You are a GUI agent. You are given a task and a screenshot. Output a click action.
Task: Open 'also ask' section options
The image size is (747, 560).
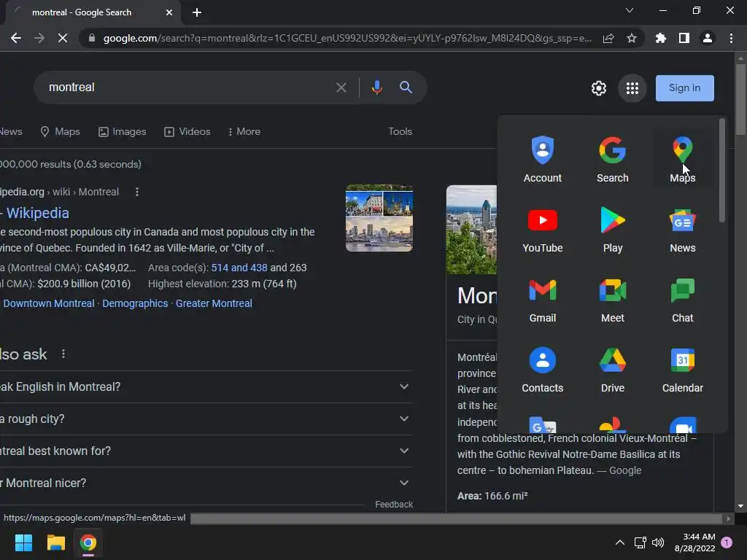pos(63,354)
